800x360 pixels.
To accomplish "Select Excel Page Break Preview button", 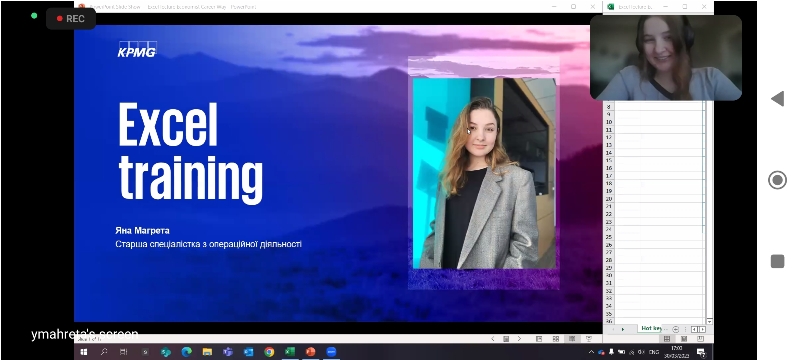I will click(701, 339).
